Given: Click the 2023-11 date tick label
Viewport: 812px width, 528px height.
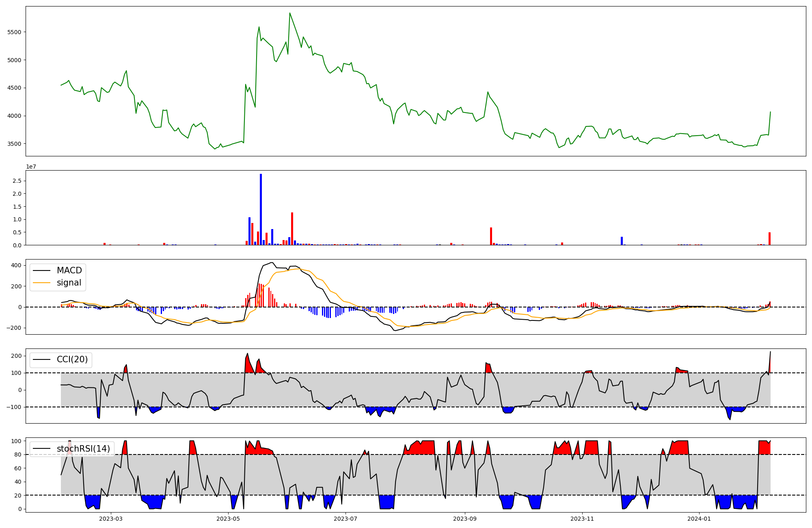Looking at the screenshot, I should [582, 519].
